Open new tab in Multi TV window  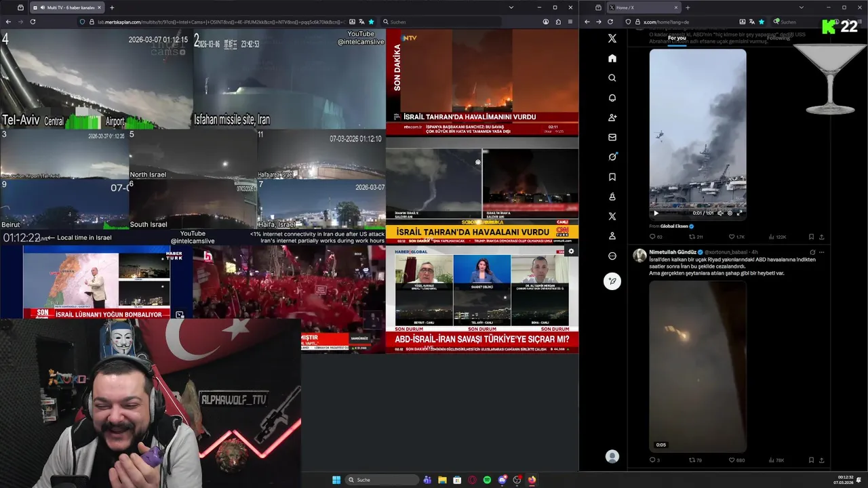[x=112, y=7]
